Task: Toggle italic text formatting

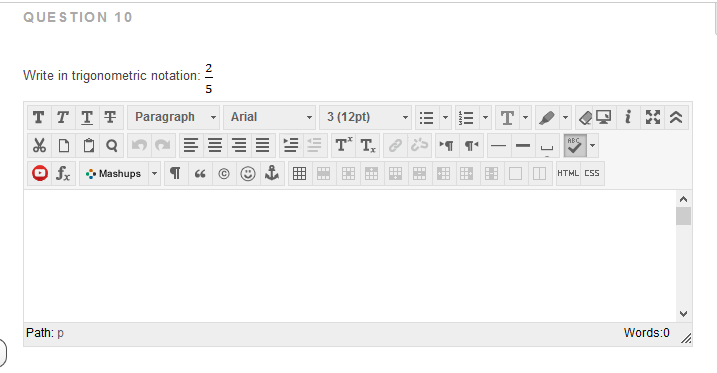Action: (63, 117)
